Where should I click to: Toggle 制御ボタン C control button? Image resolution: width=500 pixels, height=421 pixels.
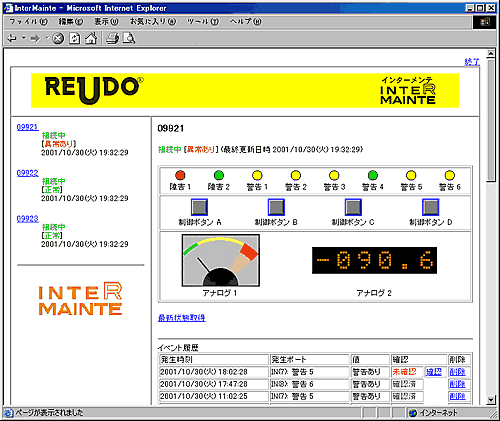pos(353,207)
